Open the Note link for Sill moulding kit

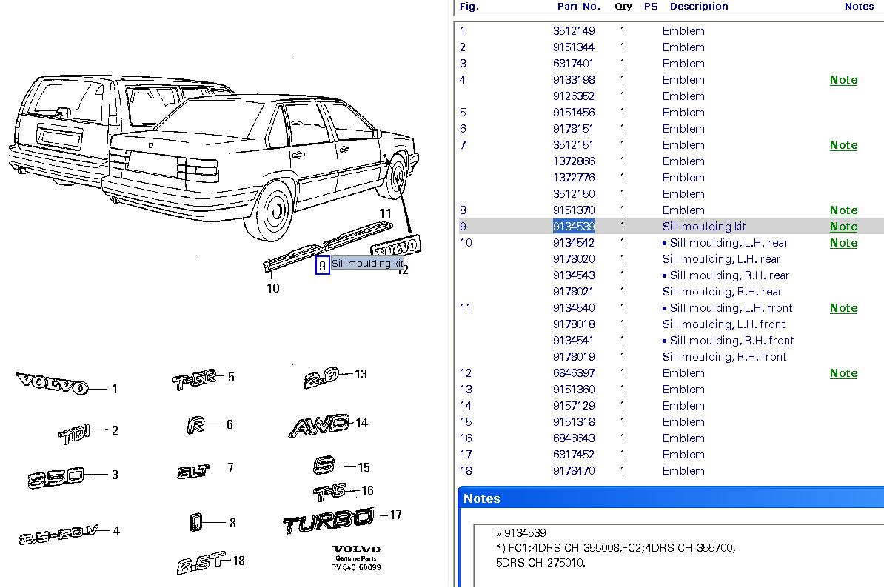point(843,227)
